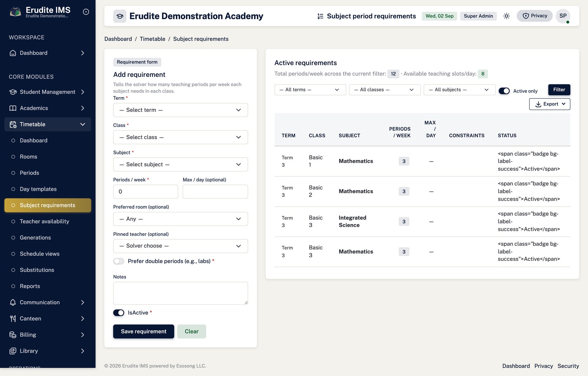This screenshot has width=588, height=376.
Task: Toggle light/dark theme sun icon
Action: pyautogui.click(x=506, y=16)
